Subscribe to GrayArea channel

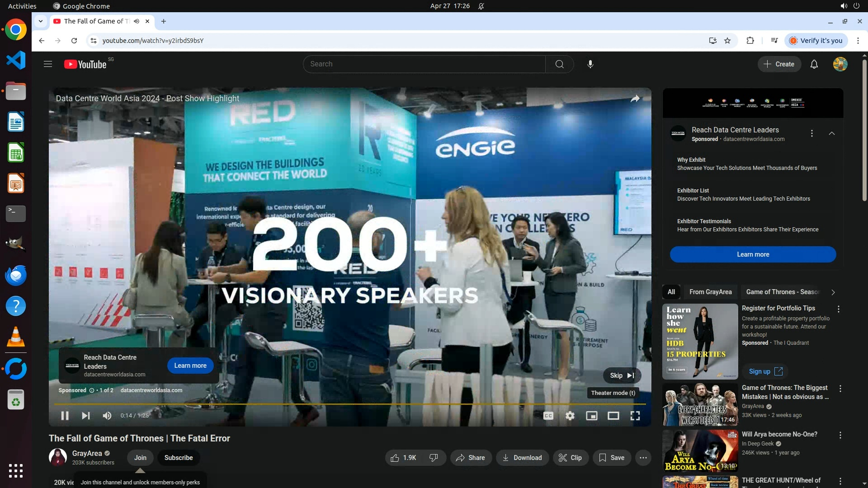(x=178, y=458)
